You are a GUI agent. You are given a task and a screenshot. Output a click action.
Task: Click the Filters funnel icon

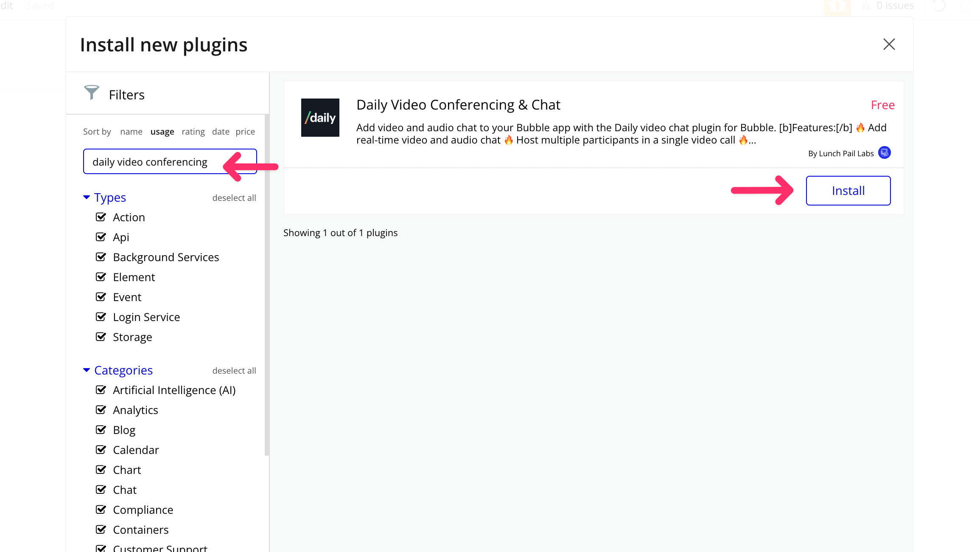coord(91,93)
